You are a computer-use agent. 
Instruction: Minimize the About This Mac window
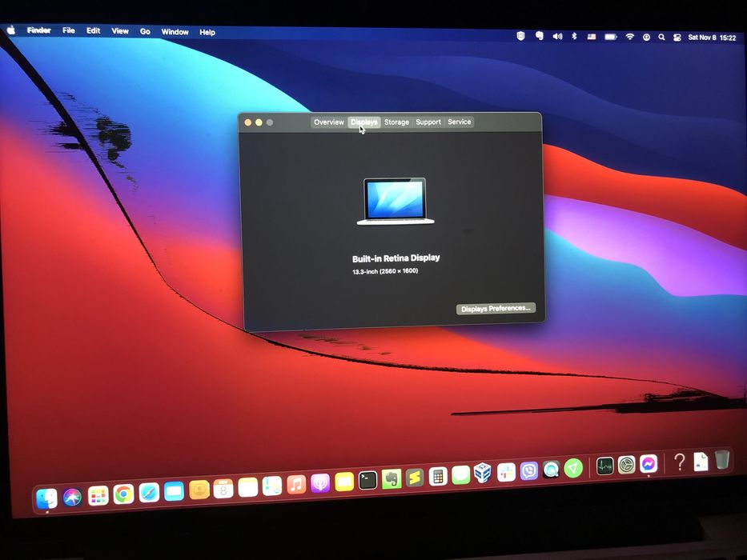point(259,122)
